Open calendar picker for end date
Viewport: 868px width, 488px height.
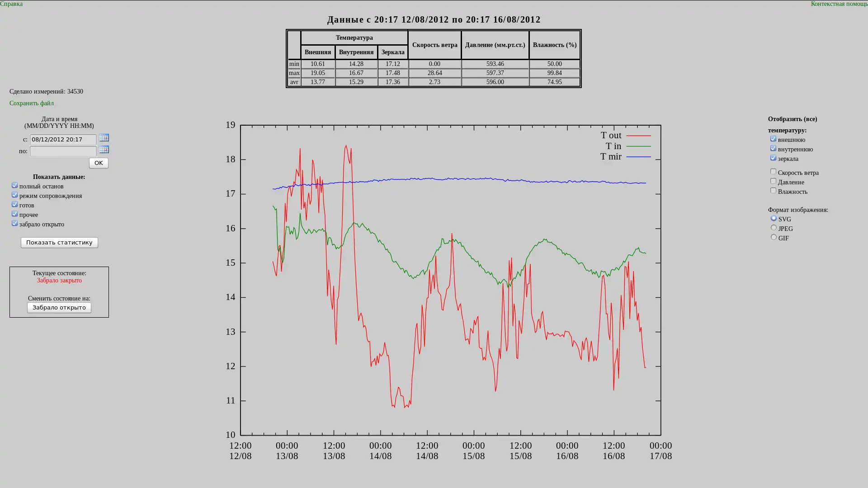(104, 150)
